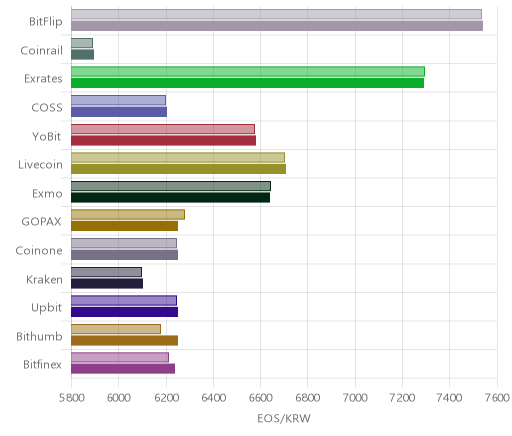Screen dimensions: 512x436
Task: Click the EOS/KRW axis title
Action: click(284, 418)
